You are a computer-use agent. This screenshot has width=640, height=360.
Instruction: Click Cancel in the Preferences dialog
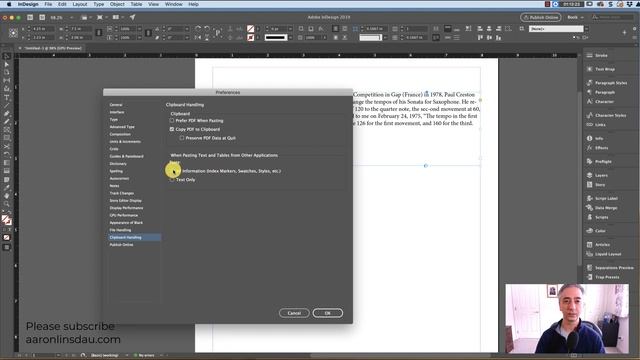point(294,313)
